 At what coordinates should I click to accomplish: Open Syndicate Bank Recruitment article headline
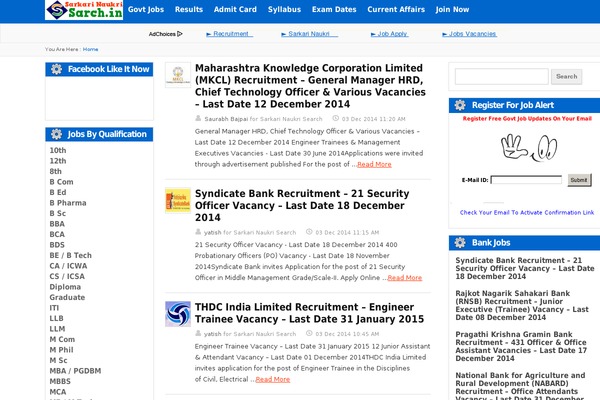pos(302,206)
